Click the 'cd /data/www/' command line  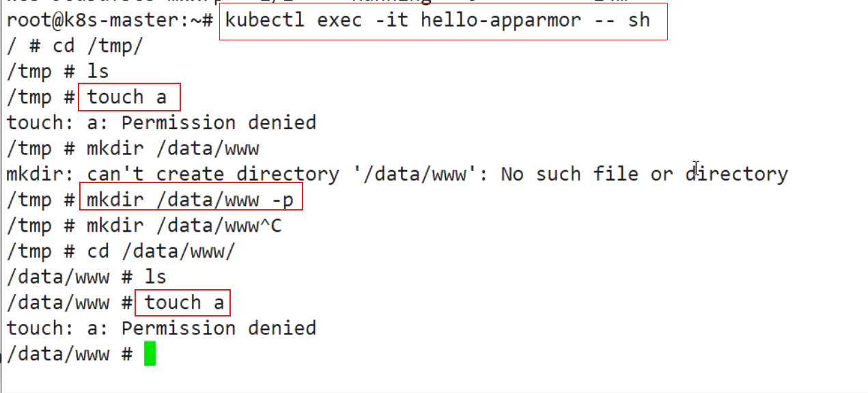click(x=121, y=251)
